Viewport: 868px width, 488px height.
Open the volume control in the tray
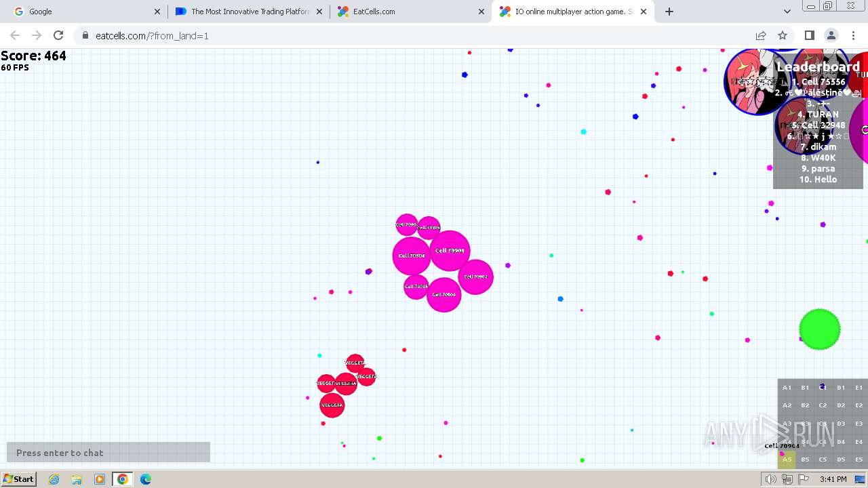click(x=771, y=479)
